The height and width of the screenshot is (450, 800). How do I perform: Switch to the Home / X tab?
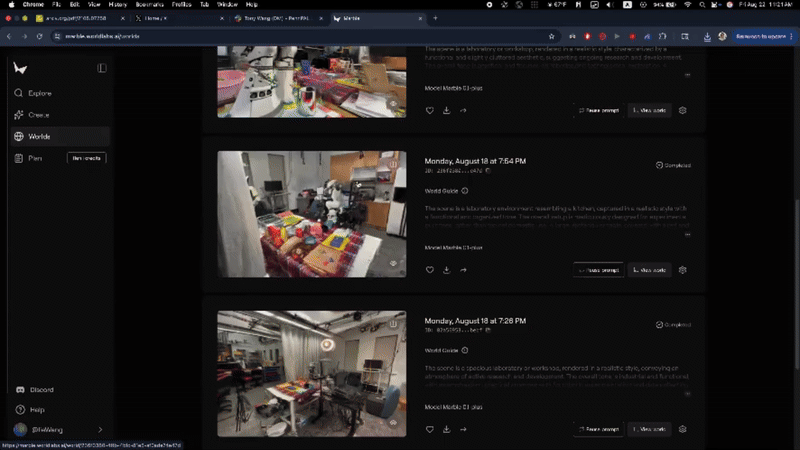tap(180, 18)
